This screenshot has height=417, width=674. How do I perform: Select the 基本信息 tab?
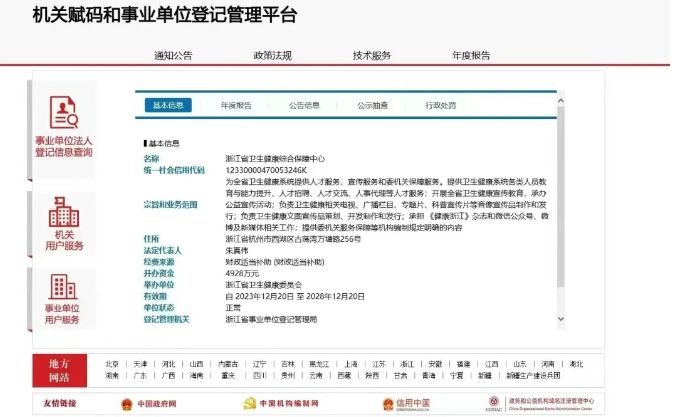pos(167,104)
